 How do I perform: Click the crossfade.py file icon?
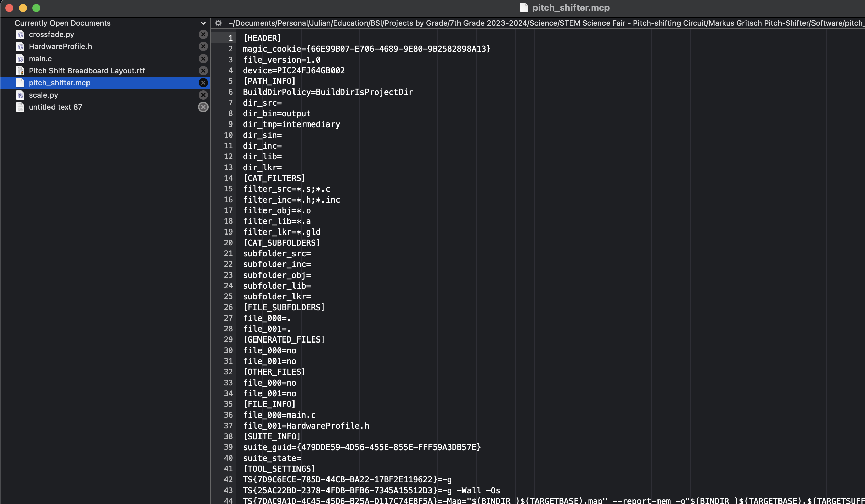pyautogui.click(x=20, y=34)
